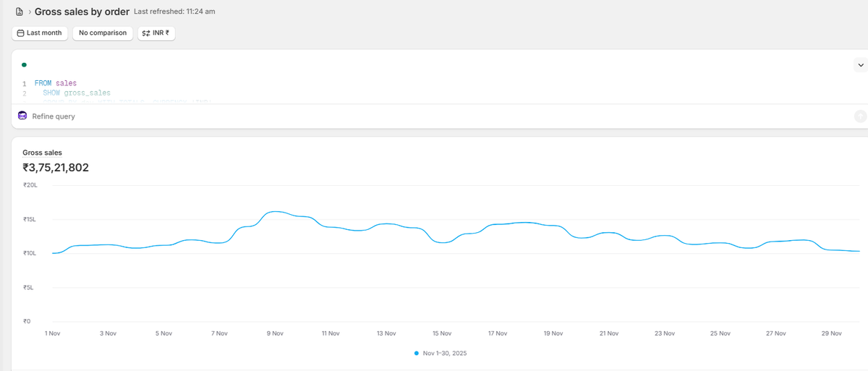
Task: Click the 27 Nov axis date
Action: click(776, 333)
